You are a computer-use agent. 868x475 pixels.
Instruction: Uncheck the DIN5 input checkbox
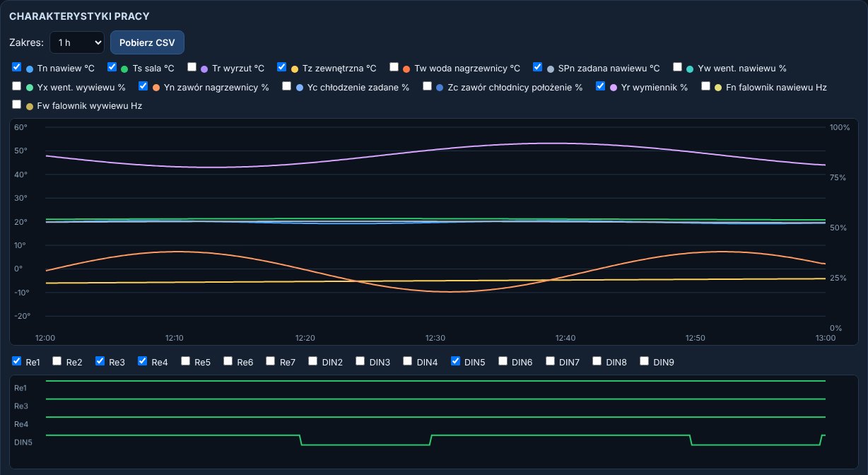pyautogui.click(x=455, y=361)
